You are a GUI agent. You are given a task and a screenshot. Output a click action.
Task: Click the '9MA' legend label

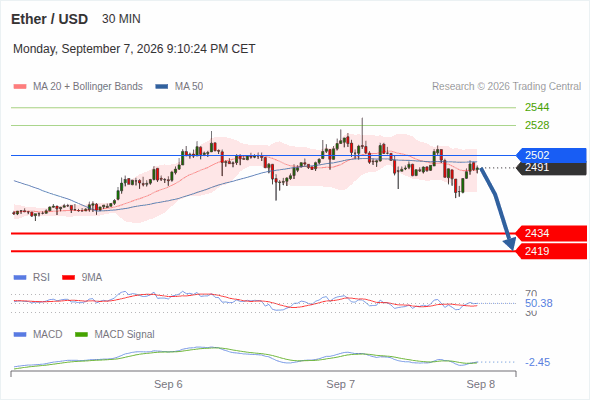pyautogui.click(x=92, y=278)
